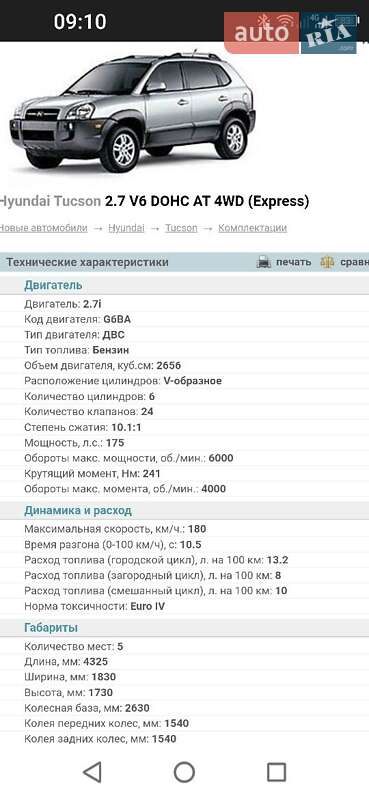Click the Количество мест: 5 row
369x800 pixels.
(184, 646)
